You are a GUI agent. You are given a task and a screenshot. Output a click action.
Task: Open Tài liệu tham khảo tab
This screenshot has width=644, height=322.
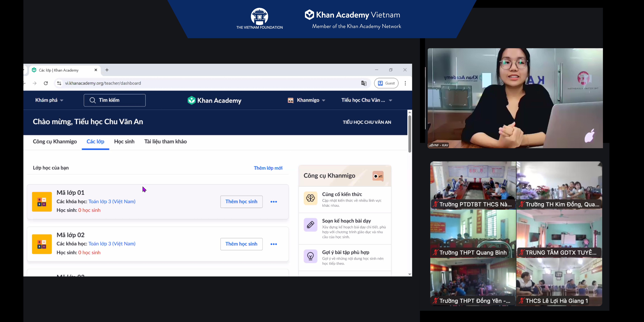pyautogui.click(x=165, y=142)
